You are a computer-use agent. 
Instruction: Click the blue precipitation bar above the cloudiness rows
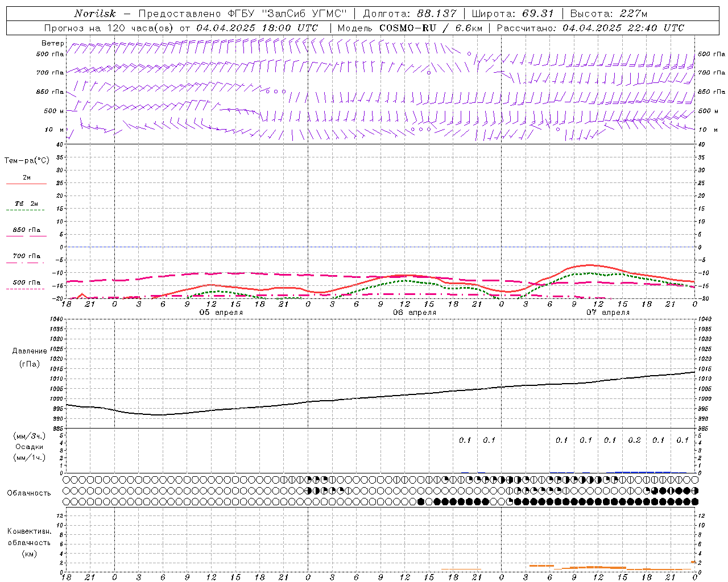[x=643, y=472]
